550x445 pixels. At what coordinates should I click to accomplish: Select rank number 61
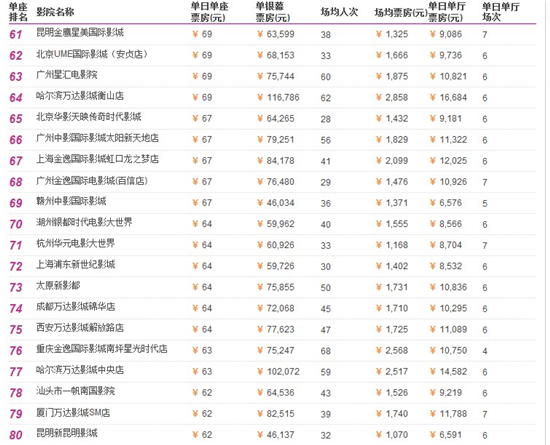tap(16, 34)
